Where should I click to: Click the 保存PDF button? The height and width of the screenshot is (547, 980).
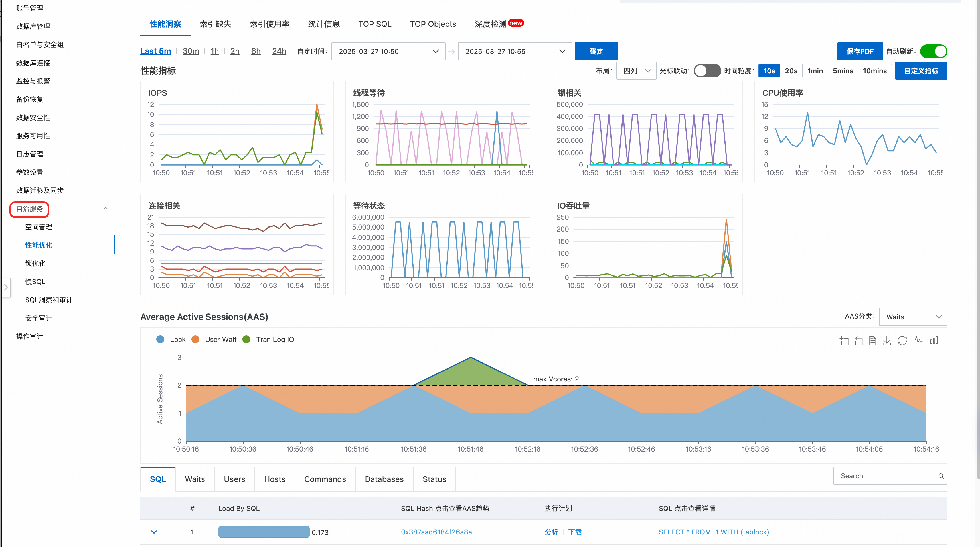point(860,51)
